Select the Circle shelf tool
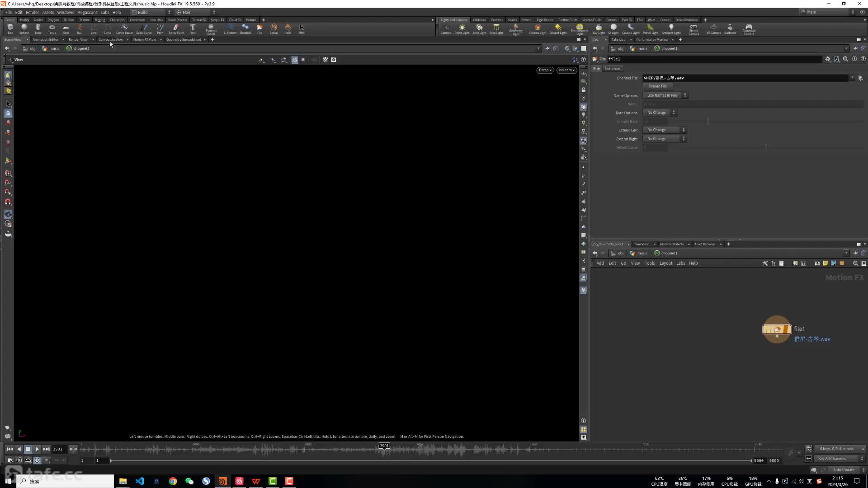This screenshot has height=488, width=868. point(107,29)
